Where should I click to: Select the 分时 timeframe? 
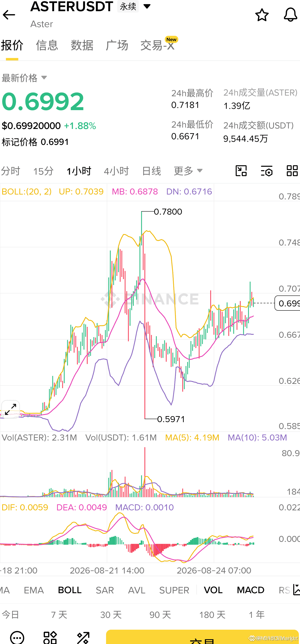point(11,171)
